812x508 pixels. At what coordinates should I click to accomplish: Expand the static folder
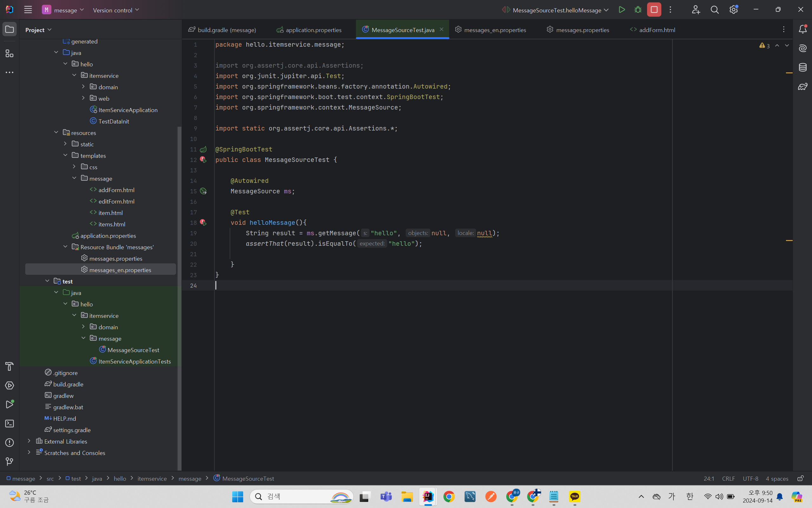65,144
